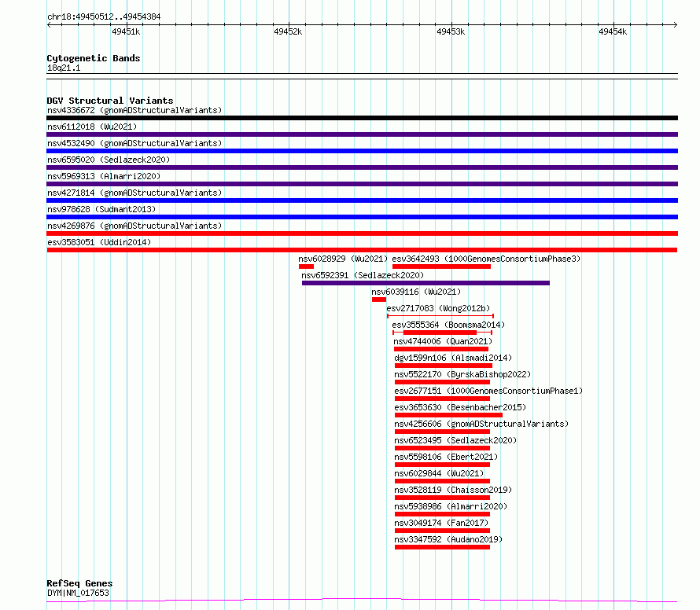Select nsv5938986 (Almarri2020) label
700x610 pixels.
(451, 506)
